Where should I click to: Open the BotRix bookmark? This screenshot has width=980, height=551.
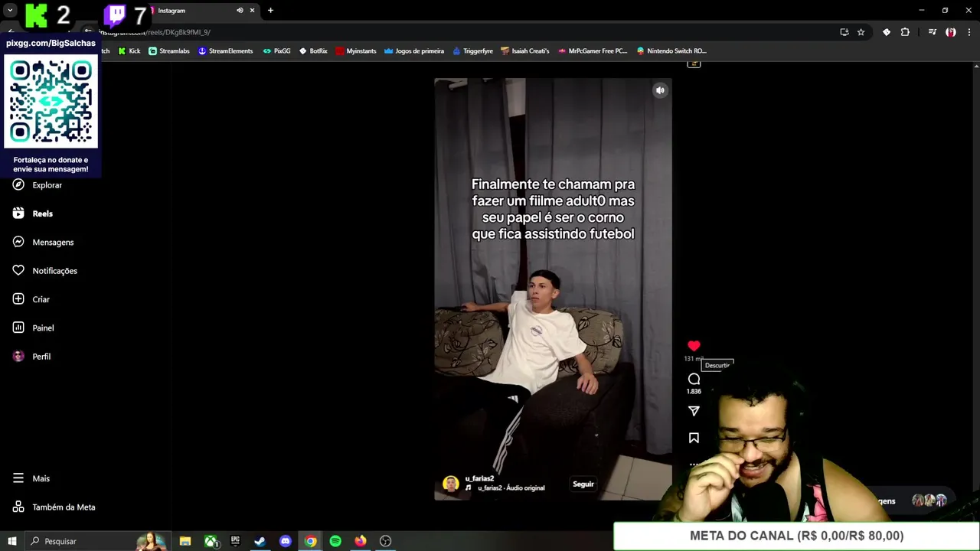[x=313, y=51]
